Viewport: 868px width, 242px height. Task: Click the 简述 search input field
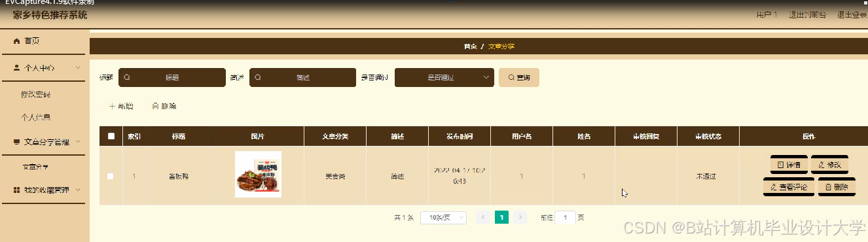point(302,77)
